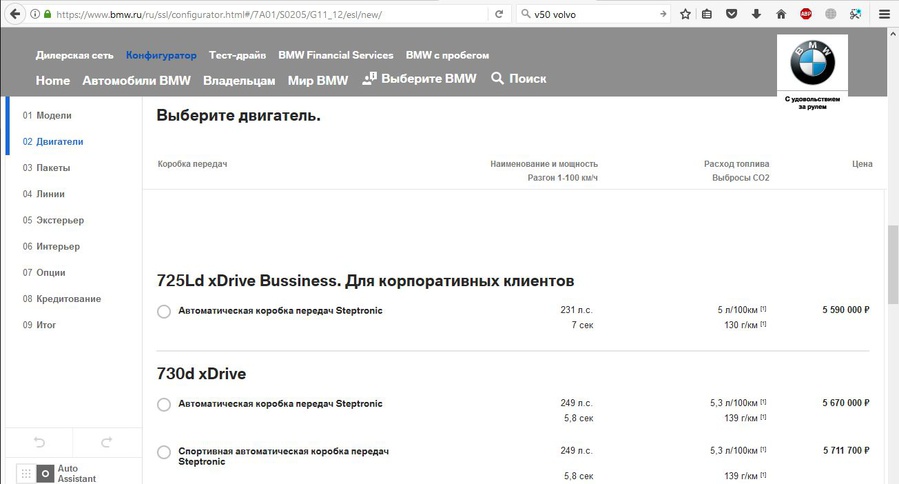Open Автомобили BMW menu
Image resolution: width=899 pixels, height=484 pixels.
tap(136, 80)
